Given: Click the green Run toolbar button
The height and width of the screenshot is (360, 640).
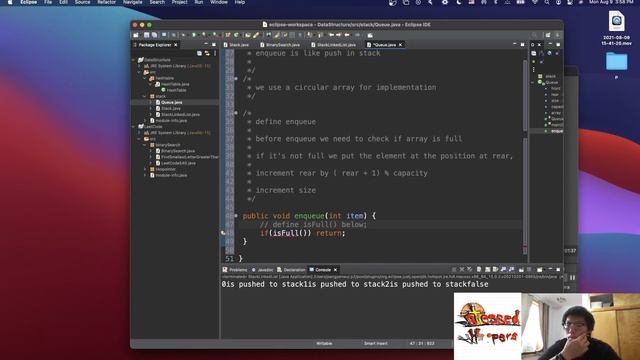Looking at the screenshot, I should point(194,35).
